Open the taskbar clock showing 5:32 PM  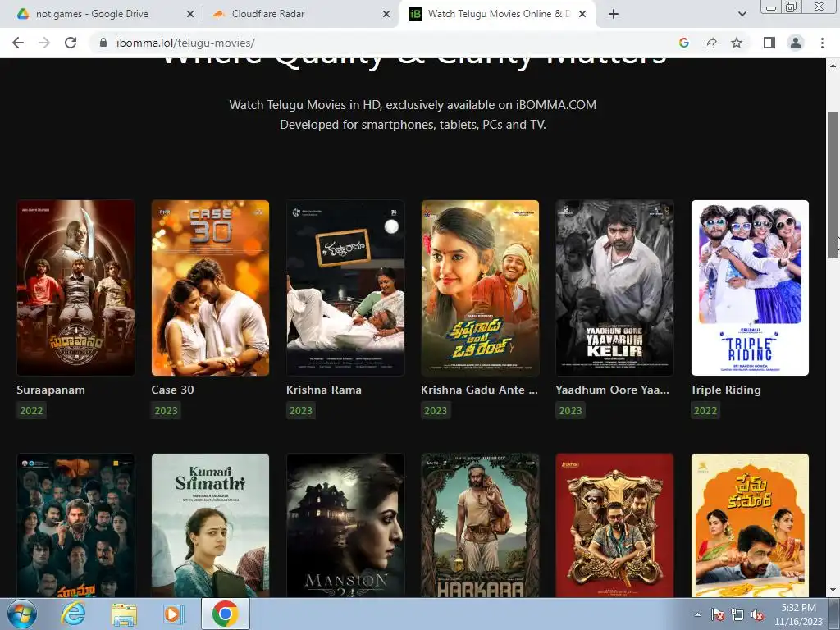coord(798,614)
